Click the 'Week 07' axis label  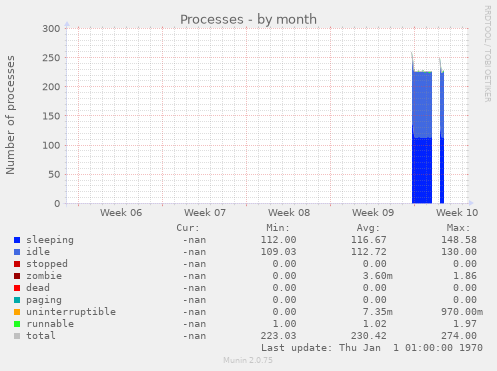(x=205, y=213)
